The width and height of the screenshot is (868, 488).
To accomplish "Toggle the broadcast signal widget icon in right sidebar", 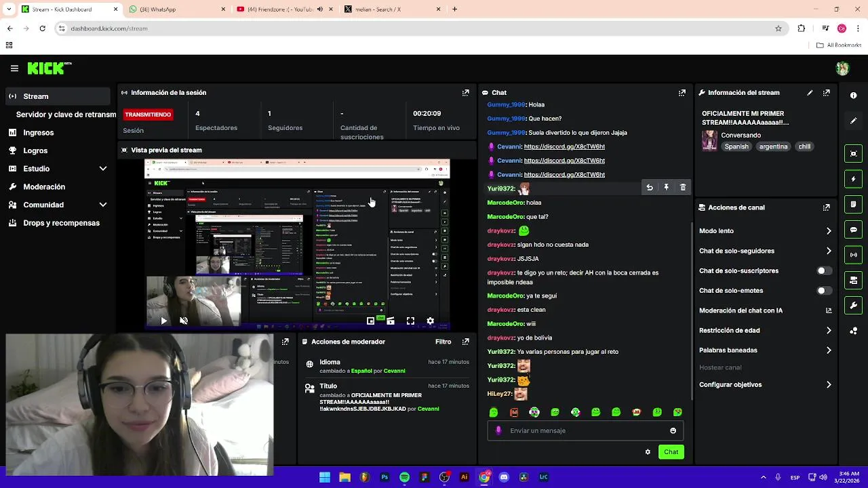I will pos(853,255).
